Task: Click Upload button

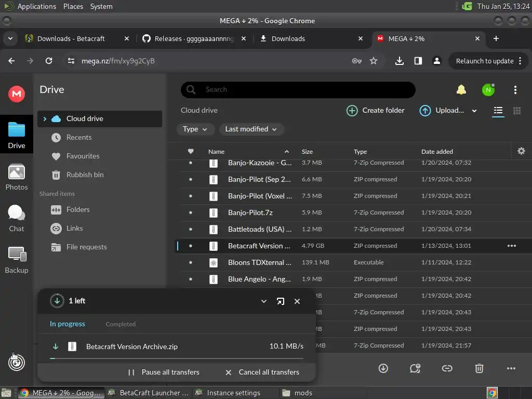Action: click(442, 111)
